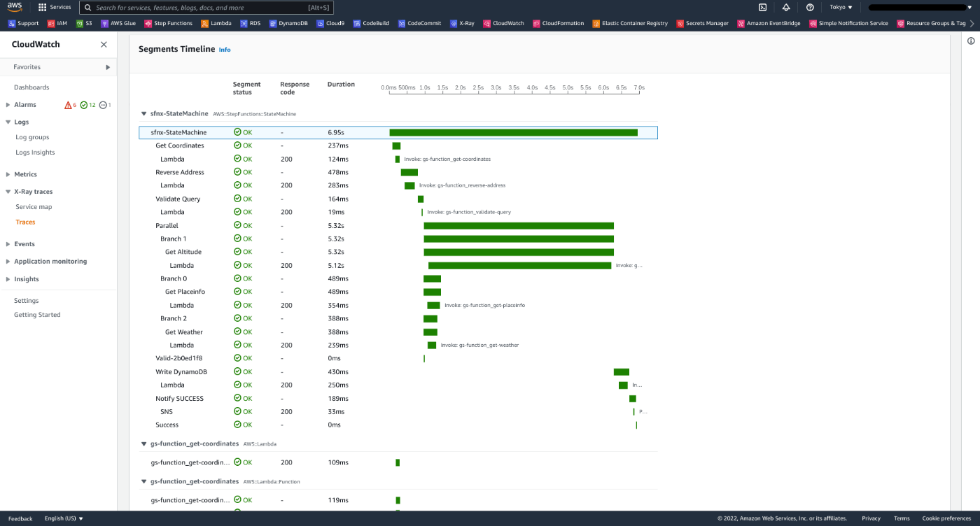The image size is (980, 526).
Task: Close the CloudWatch navigation sidebar
Action: [x=104, y=44]
